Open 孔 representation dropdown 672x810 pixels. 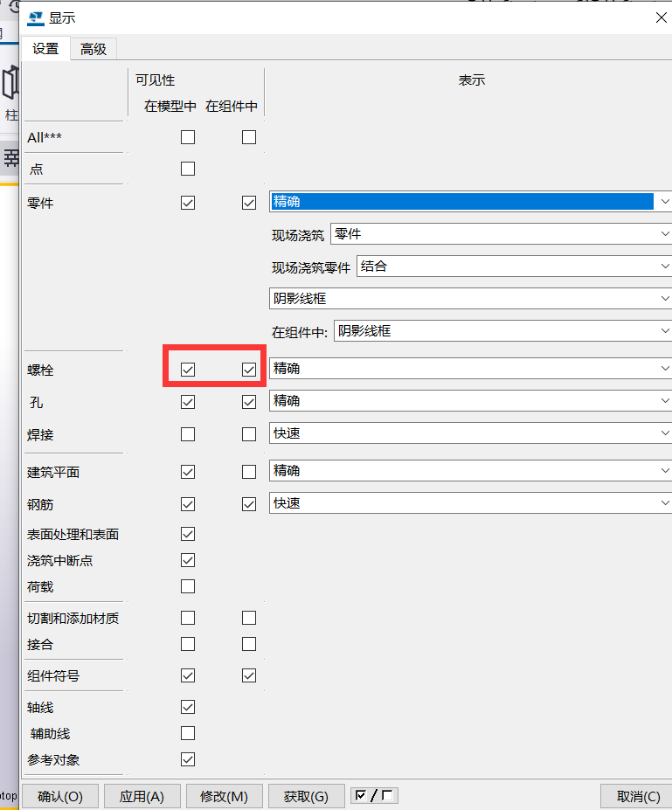point(470,401)
